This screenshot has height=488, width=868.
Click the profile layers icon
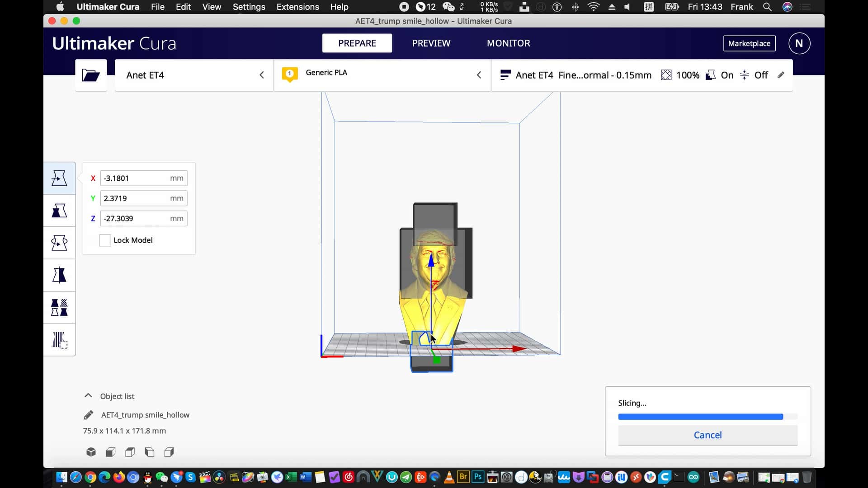[505, 75]
